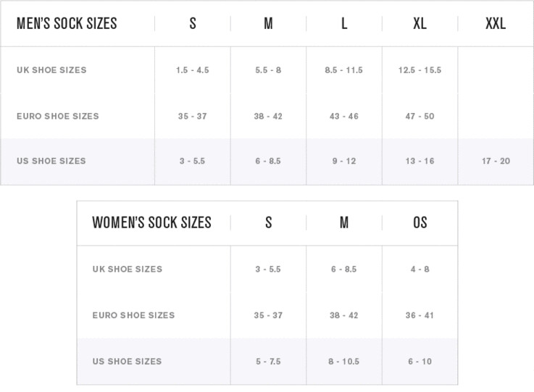534x392 pixels.
Task: Click men's Euro size 47 - 50 cell
Action: pos(420,116)
